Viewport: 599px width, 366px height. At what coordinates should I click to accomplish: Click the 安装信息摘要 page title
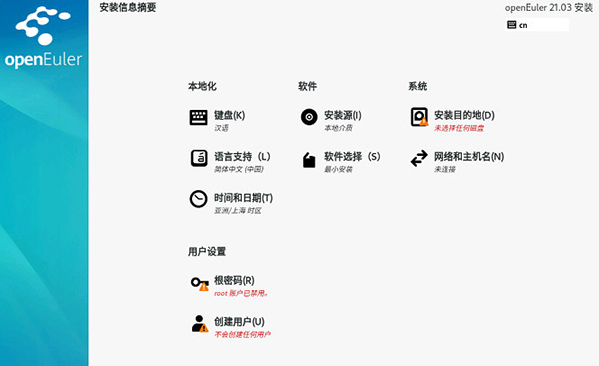pyautogui.click(x=128, y=7)
